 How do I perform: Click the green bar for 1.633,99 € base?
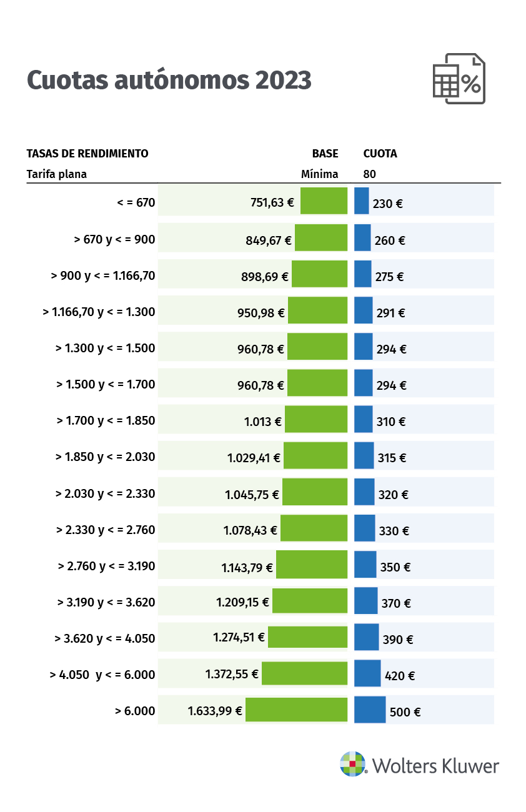(x=296, y=710)
